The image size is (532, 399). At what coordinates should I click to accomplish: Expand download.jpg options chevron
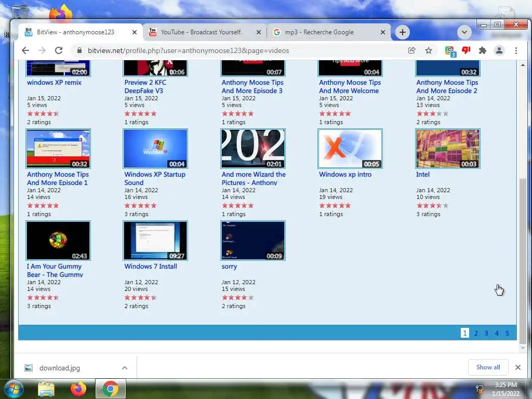[x=125, y=368]
